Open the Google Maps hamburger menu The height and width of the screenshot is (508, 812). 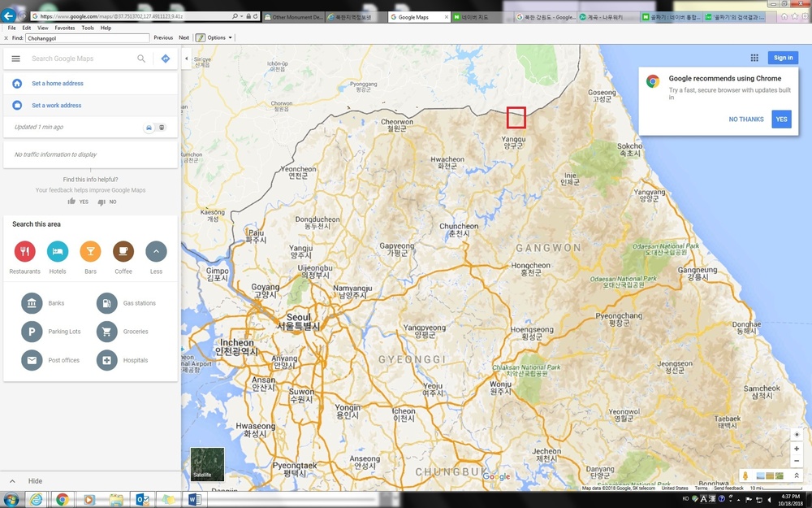(x=15, y=59)
